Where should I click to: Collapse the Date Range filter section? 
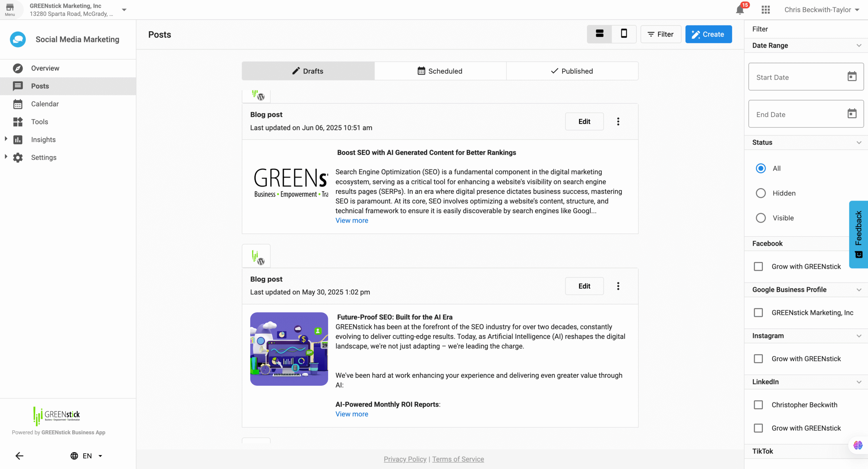859,45
